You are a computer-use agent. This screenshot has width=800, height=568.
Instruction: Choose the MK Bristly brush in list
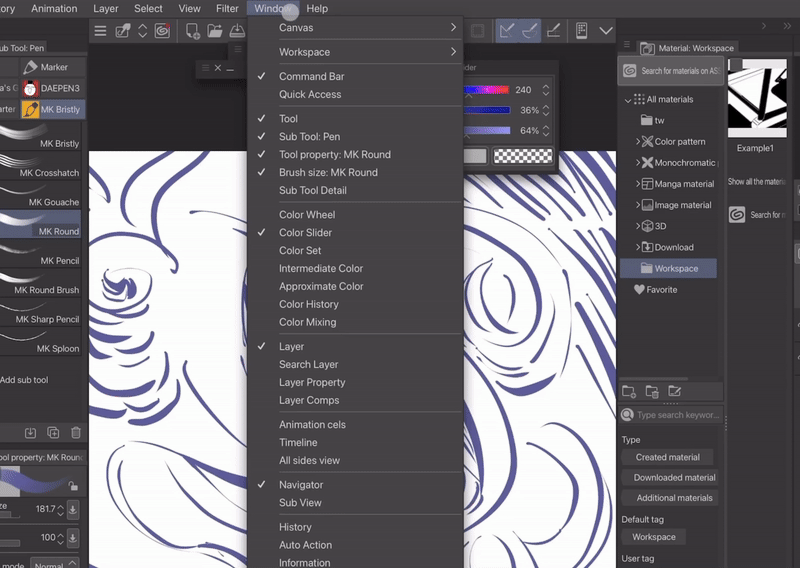[x=40, y=136]
